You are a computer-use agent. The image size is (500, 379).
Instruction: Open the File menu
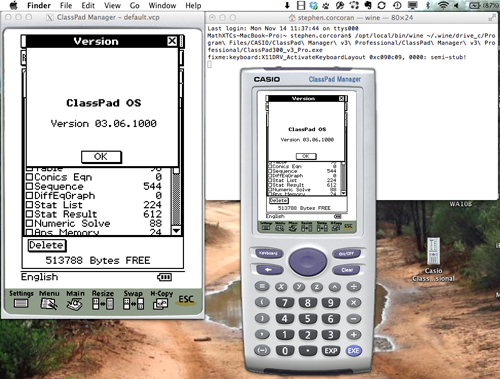pos(66,5)
